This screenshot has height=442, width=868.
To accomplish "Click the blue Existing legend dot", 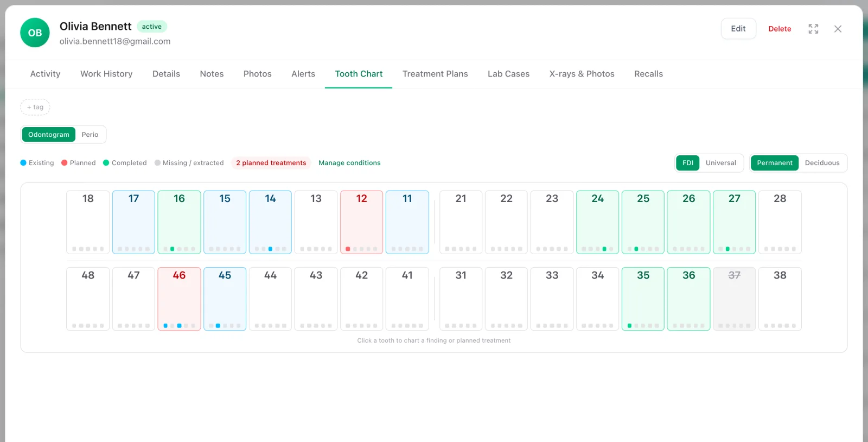I will [x=23, y=162].
